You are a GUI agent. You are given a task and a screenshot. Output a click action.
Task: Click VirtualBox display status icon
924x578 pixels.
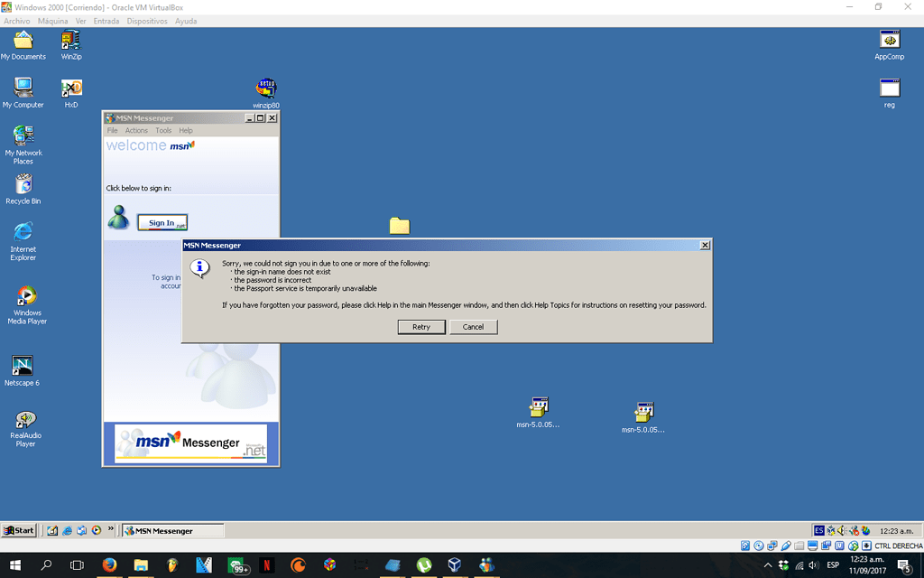(x=813, y=545)
